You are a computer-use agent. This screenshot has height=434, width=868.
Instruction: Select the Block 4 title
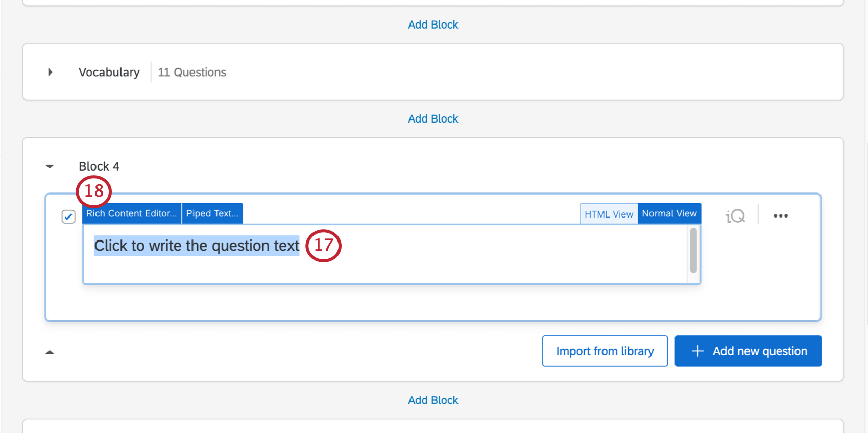99,166
